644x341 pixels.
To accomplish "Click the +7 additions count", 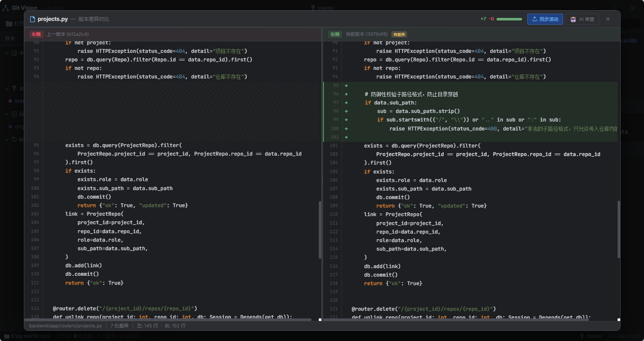I will click(483, 19).
